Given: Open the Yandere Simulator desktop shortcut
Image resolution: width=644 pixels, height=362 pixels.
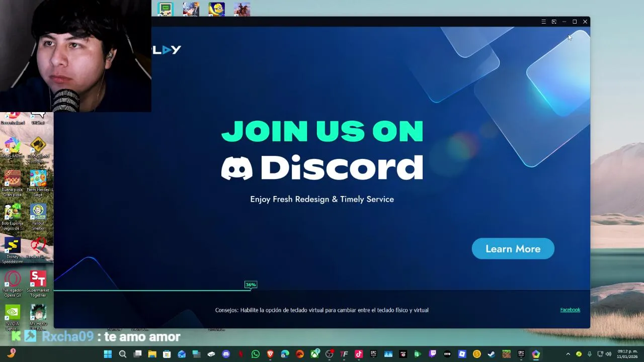Looking at the screenshot, I should coord(38,248).
